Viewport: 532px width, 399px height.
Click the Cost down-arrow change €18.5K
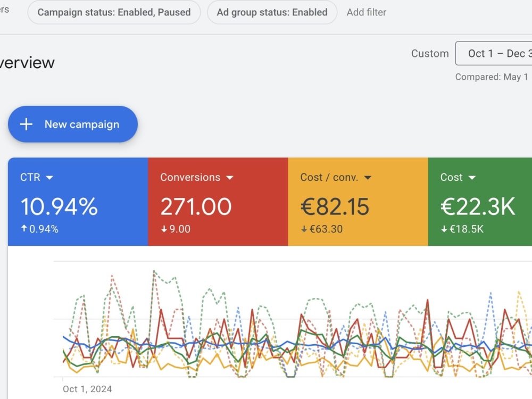pos(462,229)
